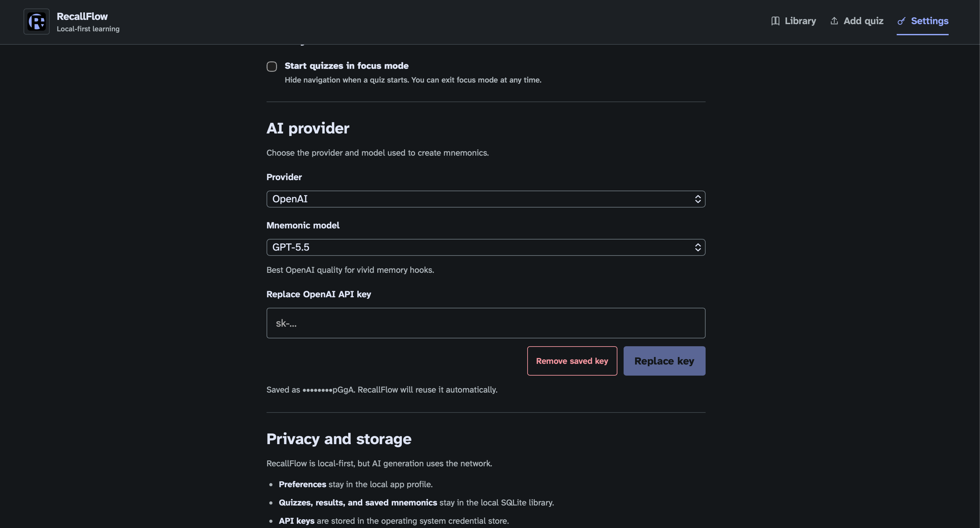Click Remove saved key button

point(572,361)
